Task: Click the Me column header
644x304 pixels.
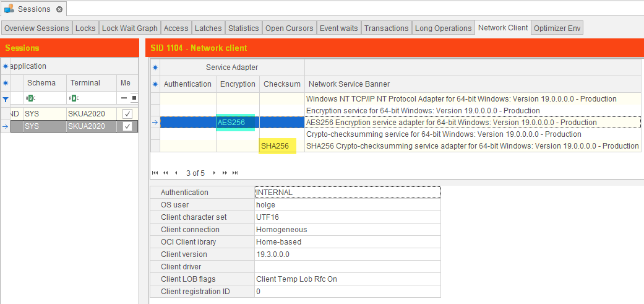Action: (127, 83)
